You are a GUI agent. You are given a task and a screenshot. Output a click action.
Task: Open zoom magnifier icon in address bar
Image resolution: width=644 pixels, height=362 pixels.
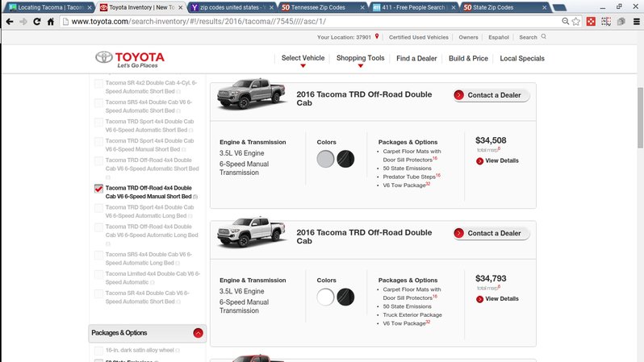(x=566, y=21)
